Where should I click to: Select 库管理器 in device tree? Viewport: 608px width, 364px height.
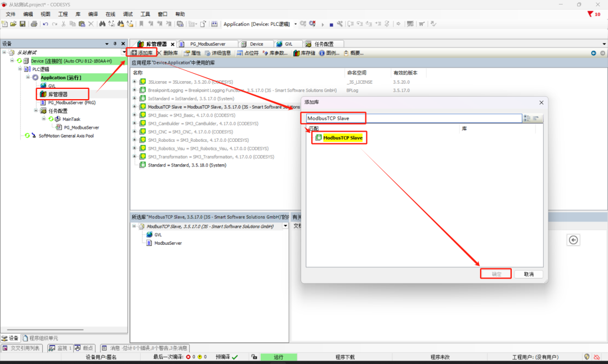click(58, 94)
